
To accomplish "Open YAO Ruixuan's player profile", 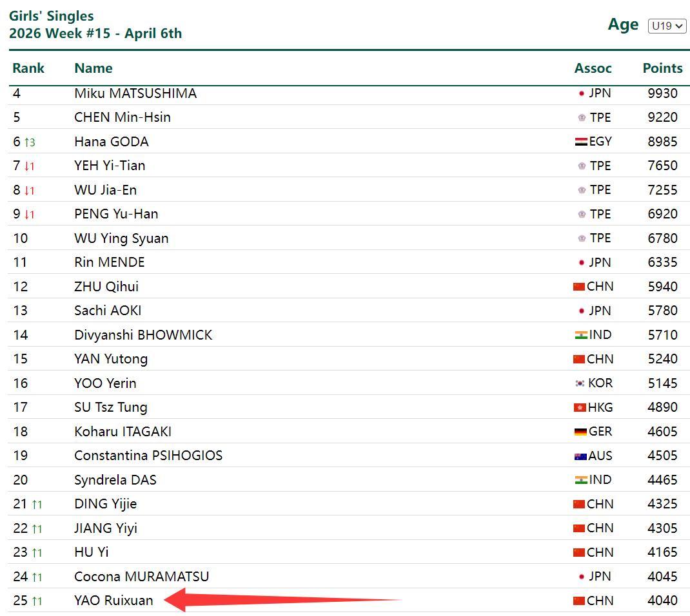I will tap(113, 601).
